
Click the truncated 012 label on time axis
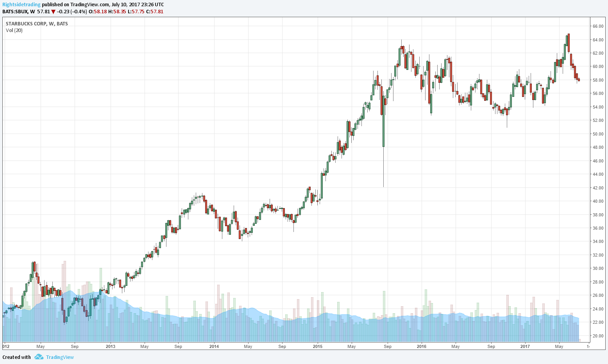click(6, 346)
